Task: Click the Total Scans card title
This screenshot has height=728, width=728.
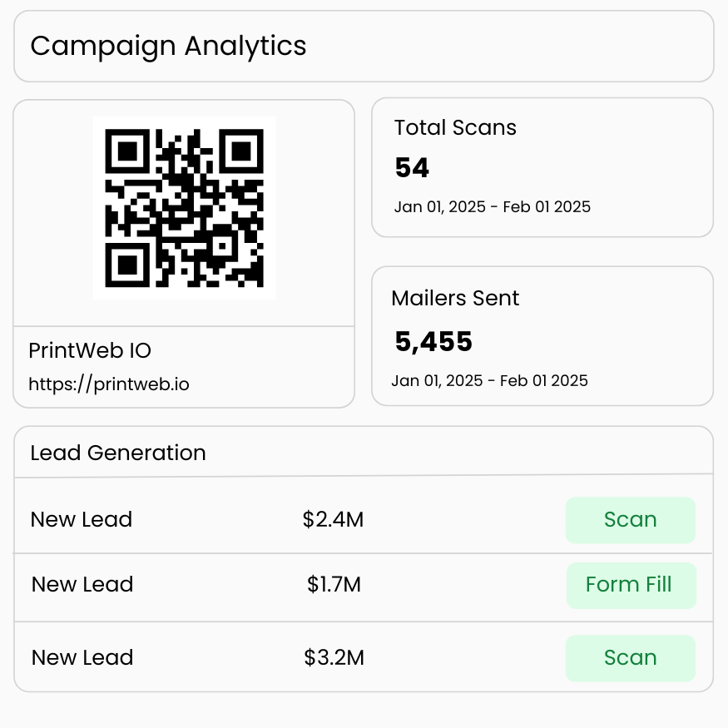Action: pos(455,127)
